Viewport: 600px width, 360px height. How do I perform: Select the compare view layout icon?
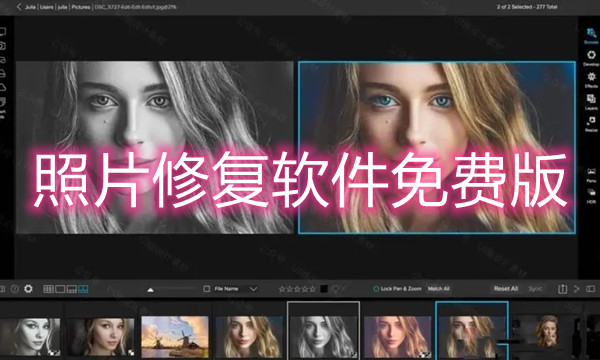pos(83,289)
